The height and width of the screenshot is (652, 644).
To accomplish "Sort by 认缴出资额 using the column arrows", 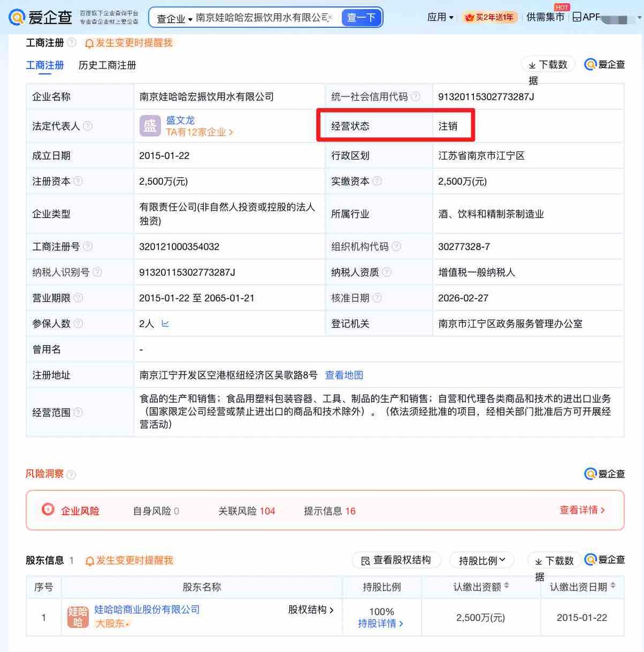I will (507, 587).
